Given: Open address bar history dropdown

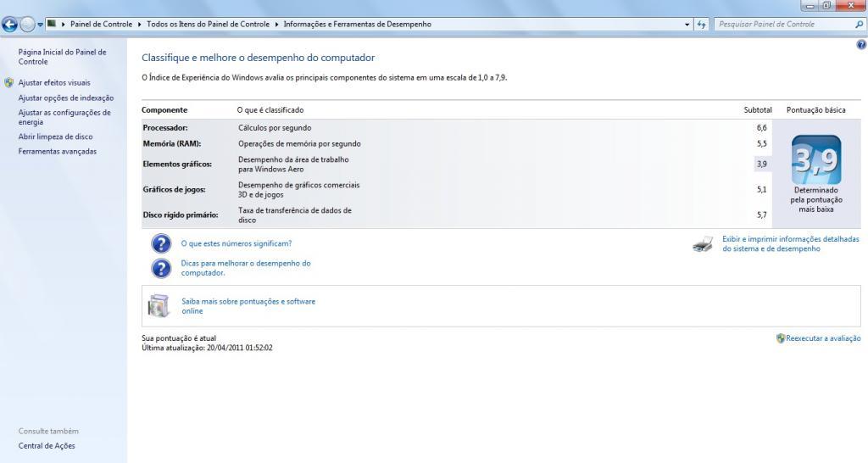Looking at the screenshot, I should (687, 25).
